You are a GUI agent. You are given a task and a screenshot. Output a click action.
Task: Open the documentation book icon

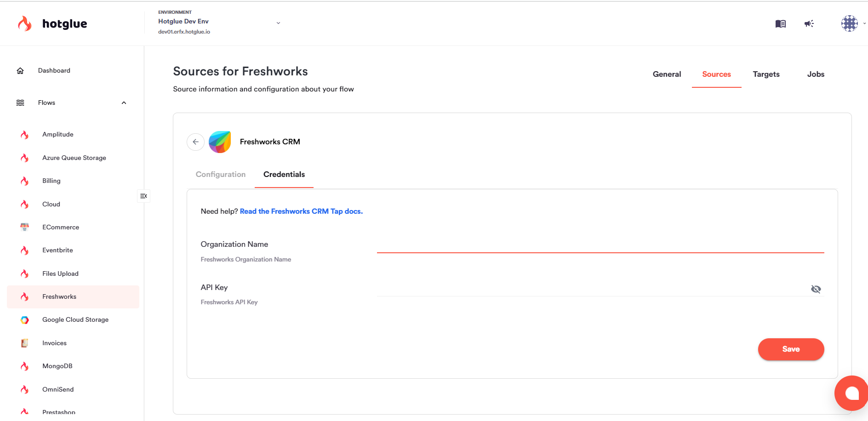click(x=780, y=23)
